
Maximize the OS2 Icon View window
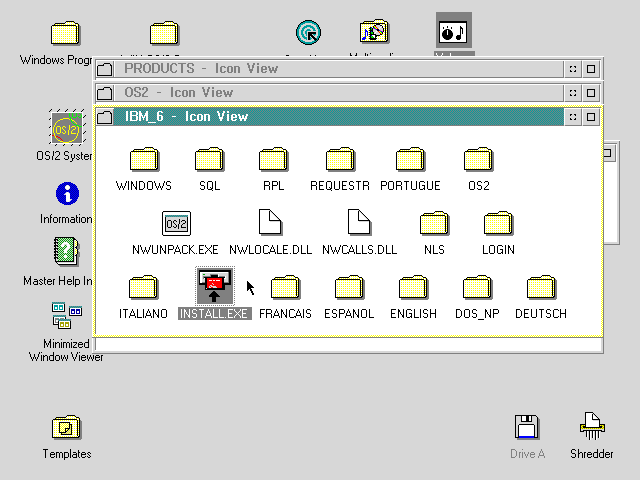tap(591, 93)
